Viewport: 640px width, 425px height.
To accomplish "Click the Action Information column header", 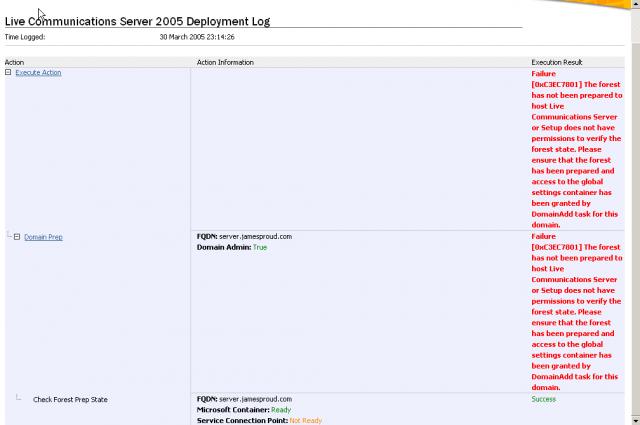I will pyautogui.click(x=225, y=62).
